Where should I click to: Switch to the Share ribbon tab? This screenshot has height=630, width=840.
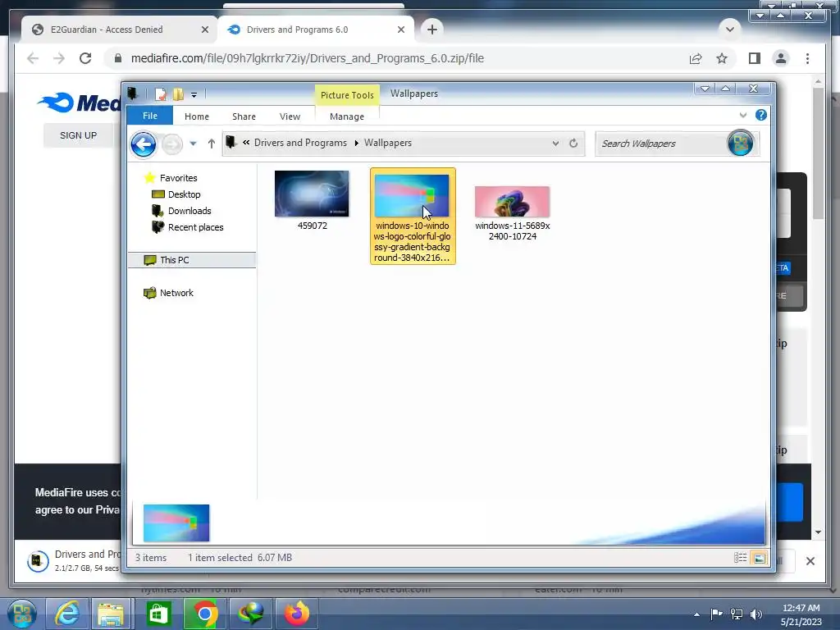click(244, 116)
